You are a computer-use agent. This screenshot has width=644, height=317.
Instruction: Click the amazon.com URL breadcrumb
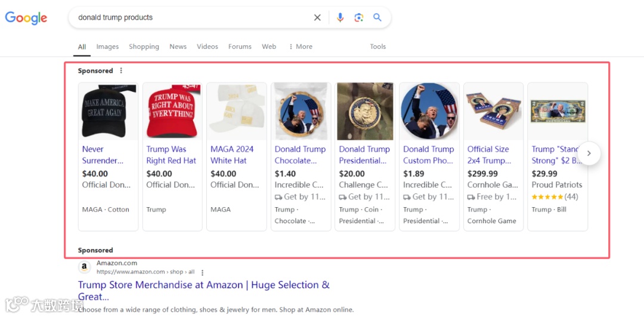tap(146, 272)
